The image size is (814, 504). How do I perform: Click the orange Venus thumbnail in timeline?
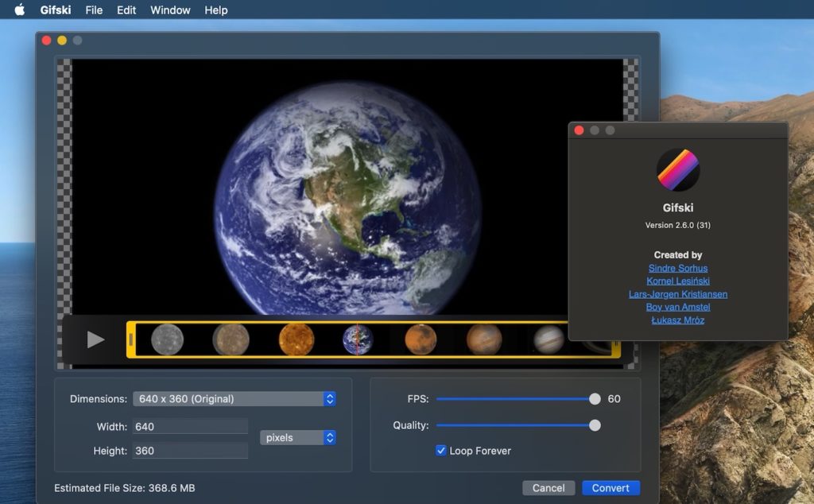(297, 339)
